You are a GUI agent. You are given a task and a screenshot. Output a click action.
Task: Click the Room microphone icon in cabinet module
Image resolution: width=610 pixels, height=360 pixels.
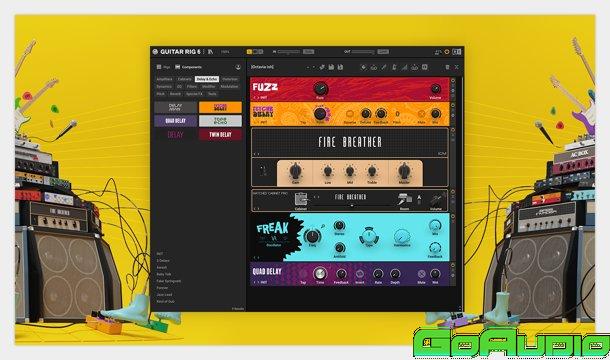(404, 199)
